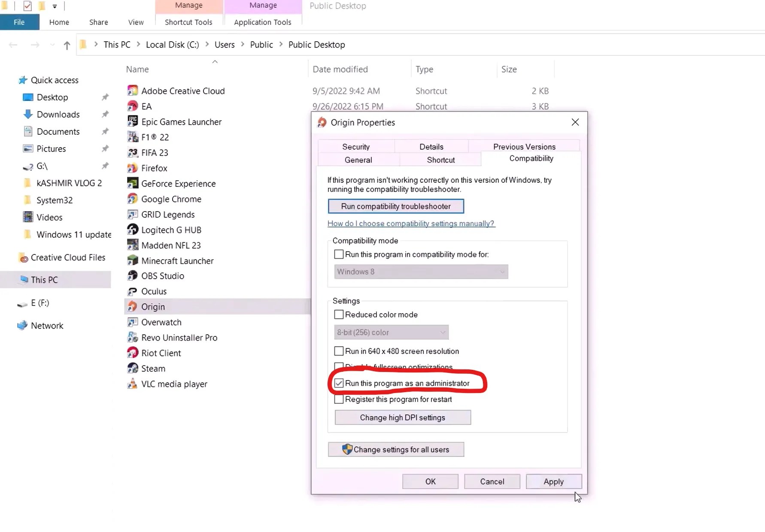Open the Windows 8 compatibility dropdown

(421, 272)
